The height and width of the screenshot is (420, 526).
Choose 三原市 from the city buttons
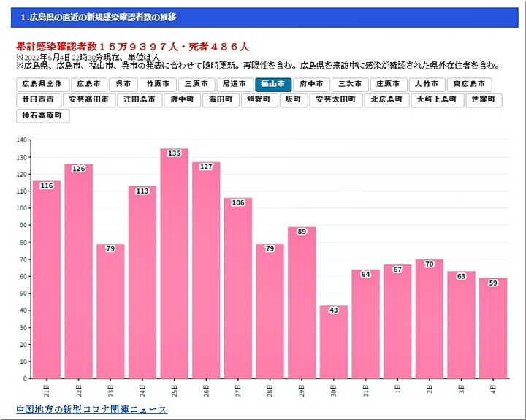pyautogui.click(x=197, y=84)
